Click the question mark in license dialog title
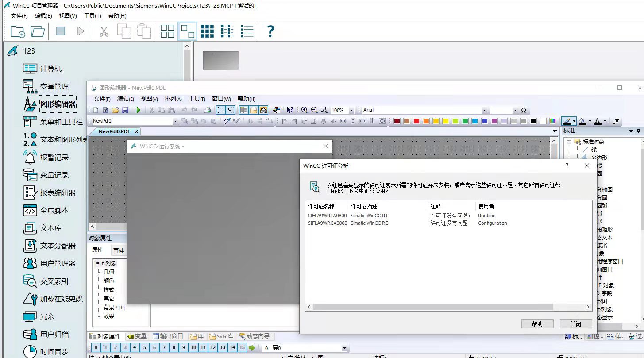644x358 pixels. point(567,166)
